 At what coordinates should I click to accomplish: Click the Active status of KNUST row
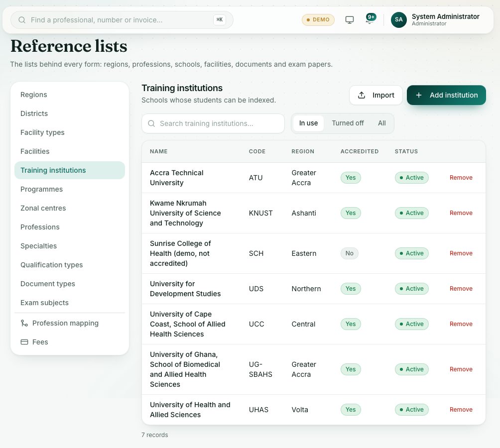pos(411,213)
